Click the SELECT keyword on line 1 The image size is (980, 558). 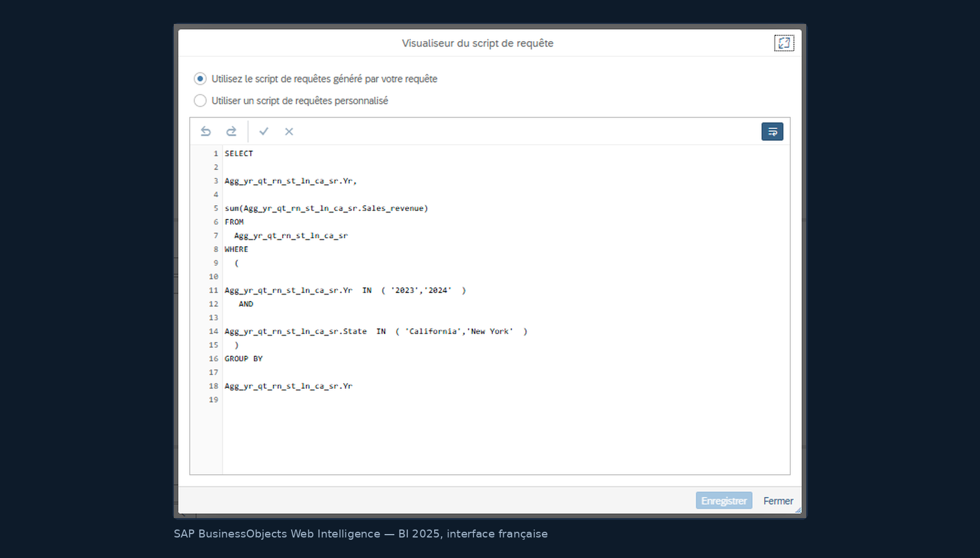(239, 153)
